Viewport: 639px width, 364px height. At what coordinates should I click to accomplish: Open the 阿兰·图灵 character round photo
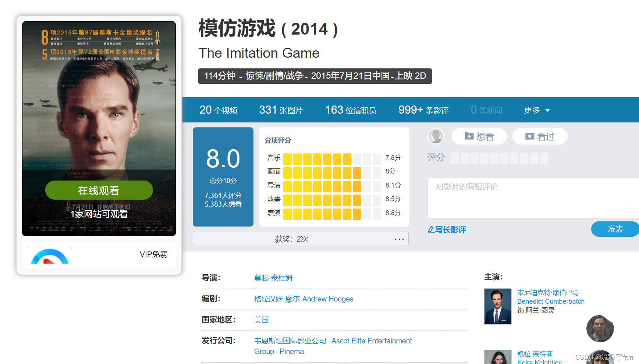pyautogui.click(x=600, y=328)
